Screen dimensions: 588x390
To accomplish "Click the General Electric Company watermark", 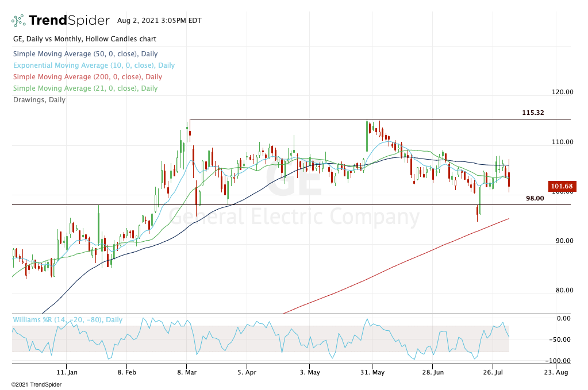I will (x=294, y=218).
